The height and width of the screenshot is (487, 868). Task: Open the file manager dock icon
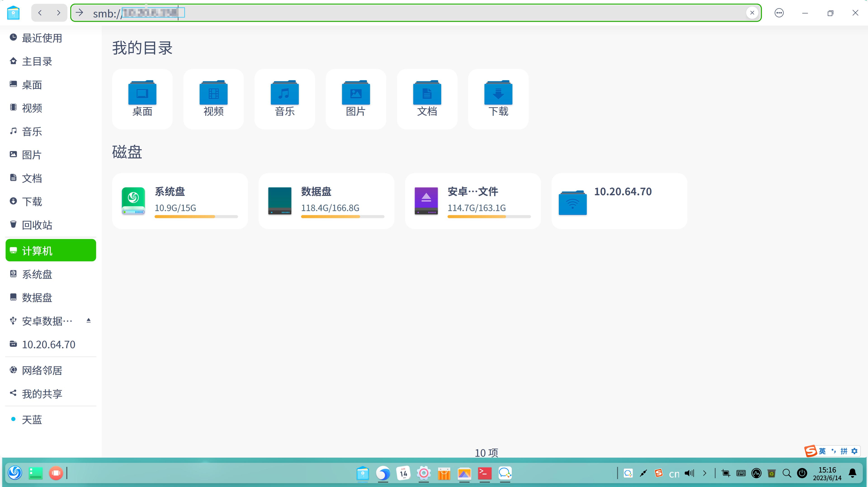coord(363,473)
